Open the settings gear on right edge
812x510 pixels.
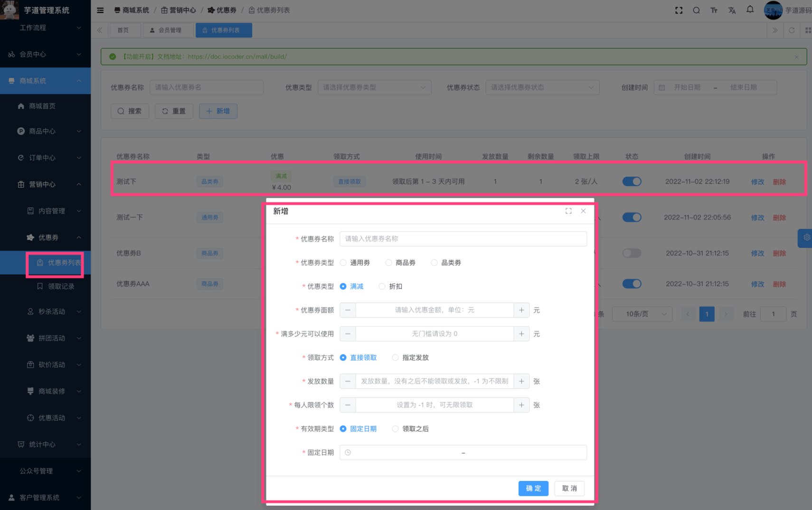(x=806, y=237)
